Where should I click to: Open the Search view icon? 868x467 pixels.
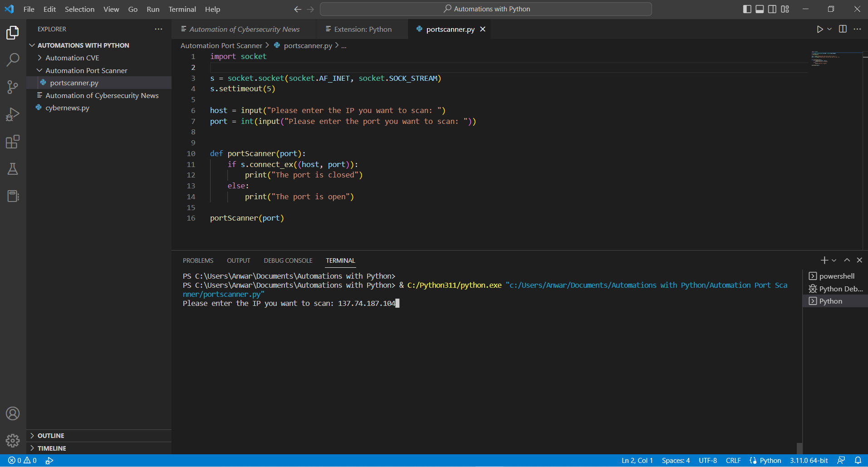(13, 59)
